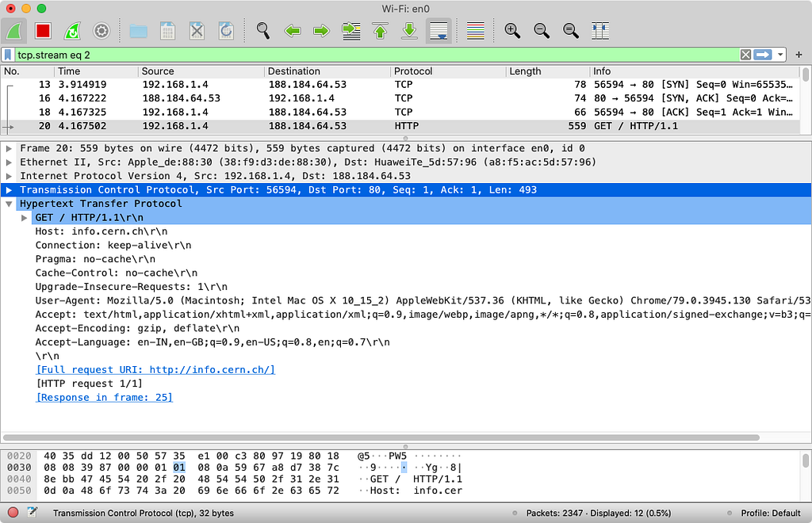Zoom in main window text
Image resolution: width=812 pixels, height=523 pixels.
[x=512, y=31]
